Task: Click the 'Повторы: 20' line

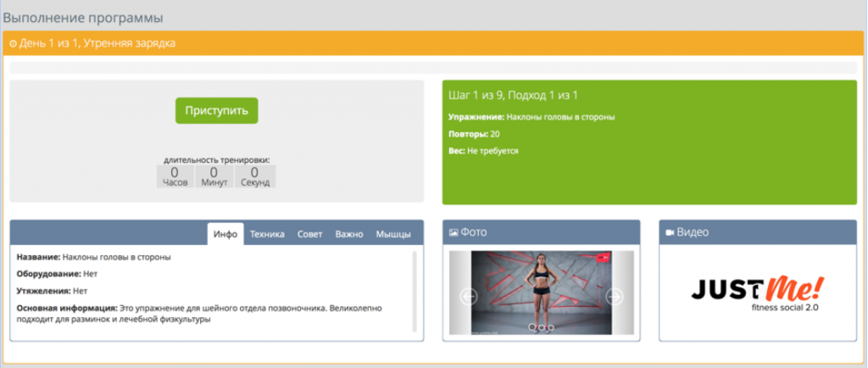Action: [475, 134]
